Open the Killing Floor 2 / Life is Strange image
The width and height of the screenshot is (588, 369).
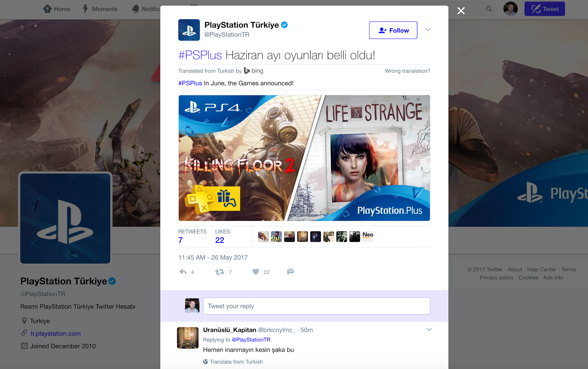pyautogui.click(x=304, y=158)
